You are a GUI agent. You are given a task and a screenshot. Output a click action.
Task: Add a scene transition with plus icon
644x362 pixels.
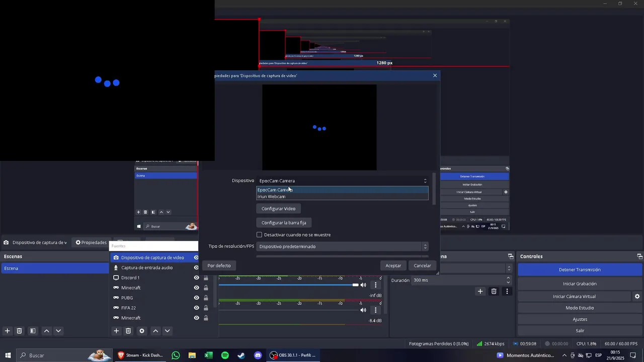(x=480, y=291)
